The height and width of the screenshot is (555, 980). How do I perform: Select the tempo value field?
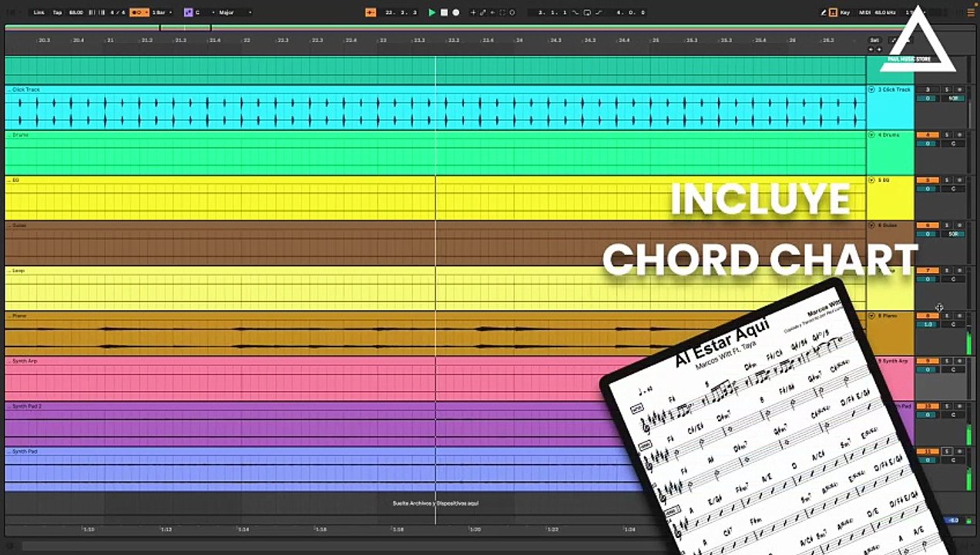pyautogui.click(x=76, y=12)
